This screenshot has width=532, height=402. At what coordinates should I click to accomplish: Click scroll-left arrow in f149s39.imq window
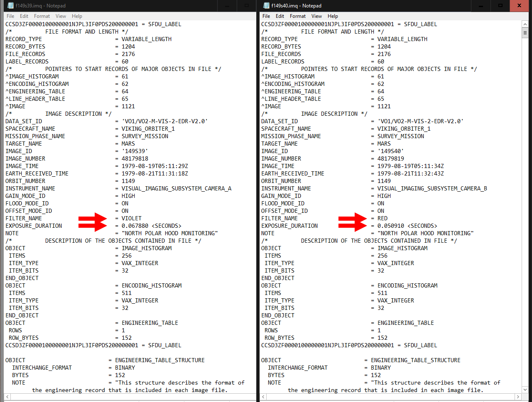click(8, 397)
